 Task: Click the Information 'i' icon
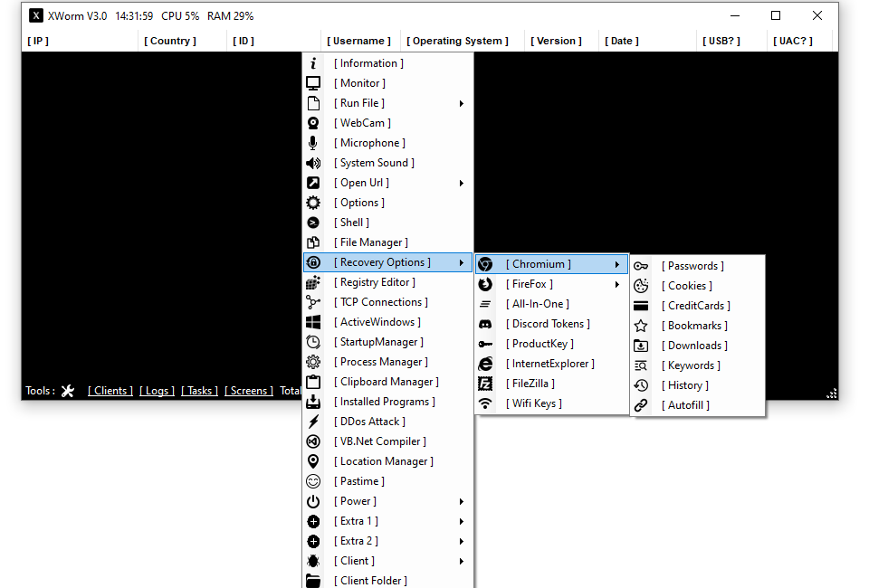313,63
